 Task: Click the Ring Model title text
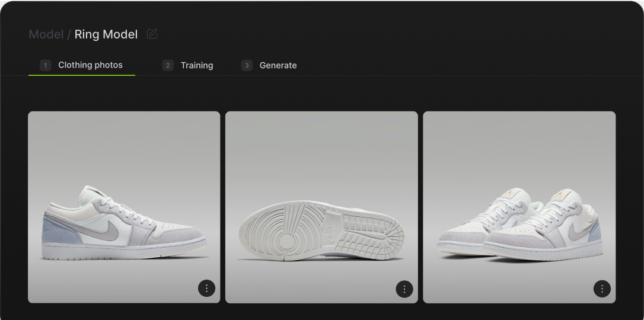click(x=106, y=34)
